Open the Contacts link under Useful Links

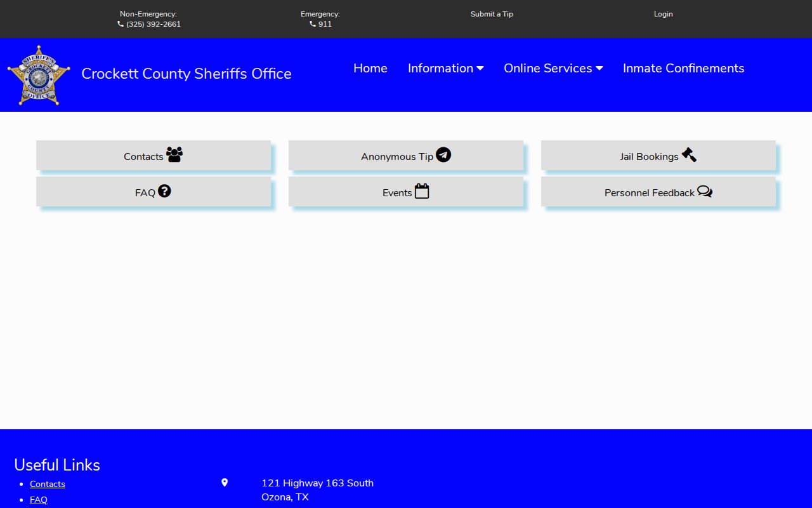(48, 484)
